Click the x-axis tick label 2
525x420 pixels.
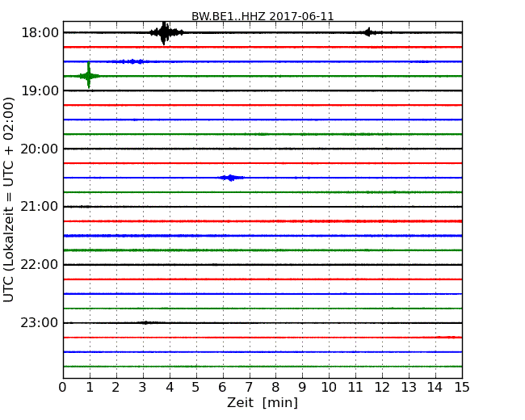tap(115, 388)
